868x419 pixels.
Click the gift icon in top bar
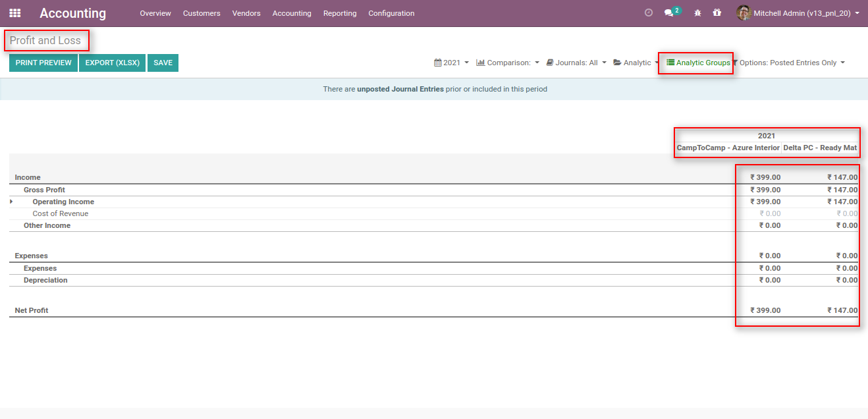point(717,13)
